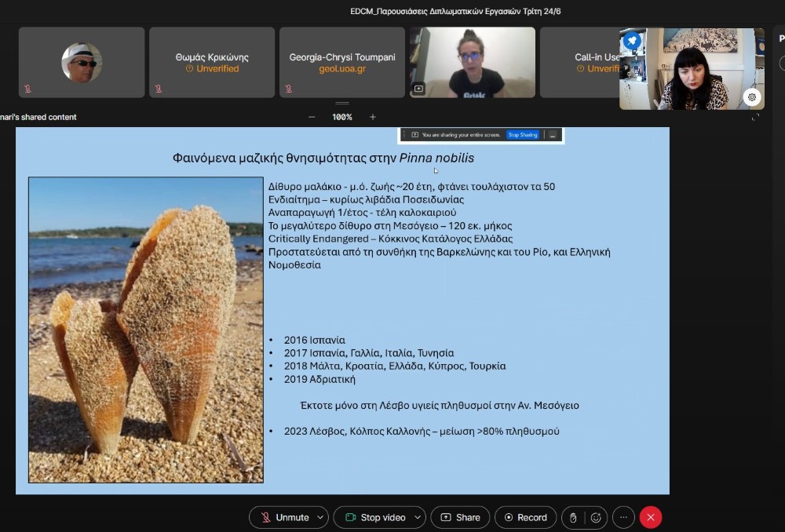This screenshot has height=532, width=785.
Task: Click the fullscreen expand icon for shared content
Action: coord(755,117)
